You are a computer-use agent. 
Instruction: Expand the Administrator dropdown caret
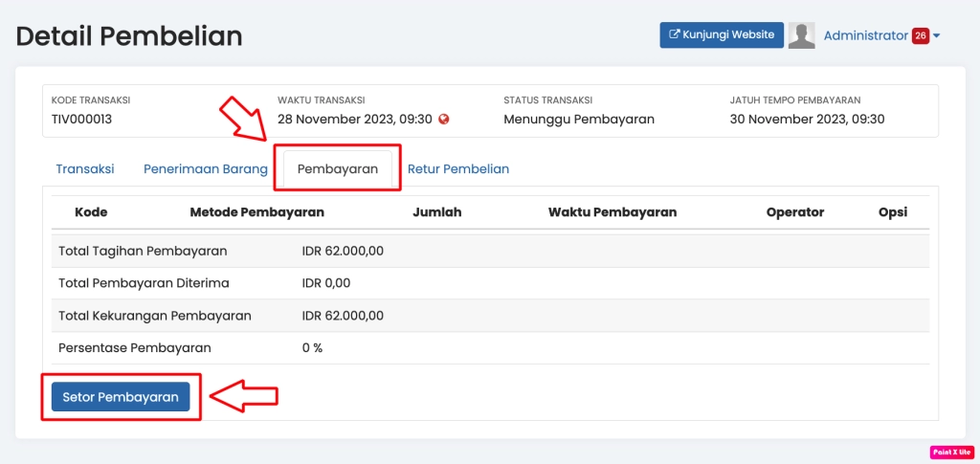pos(936,36)
